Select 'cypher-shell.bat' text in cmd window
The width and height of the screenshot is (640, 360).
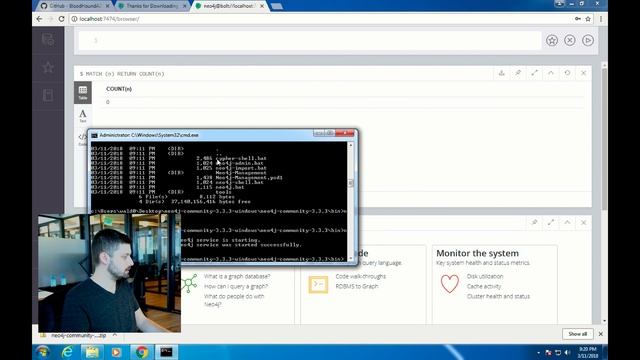[241, 158]
